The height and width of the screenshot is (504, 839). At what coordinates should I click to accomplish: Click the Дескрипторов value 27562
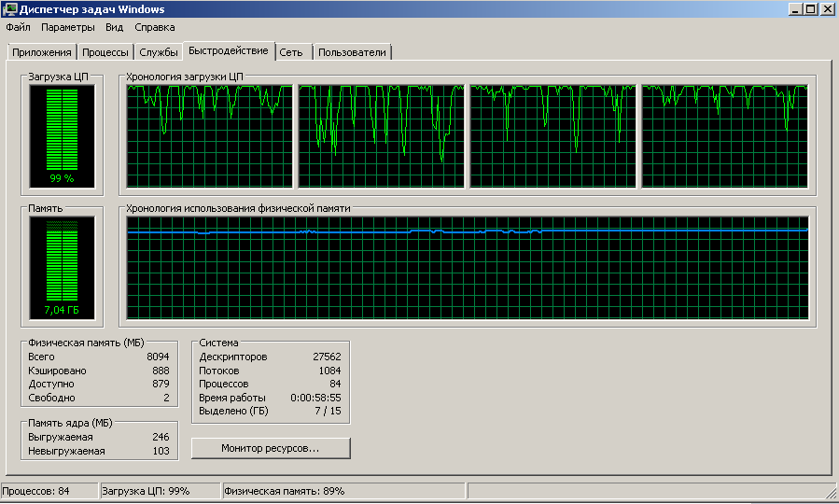point(327,357)
